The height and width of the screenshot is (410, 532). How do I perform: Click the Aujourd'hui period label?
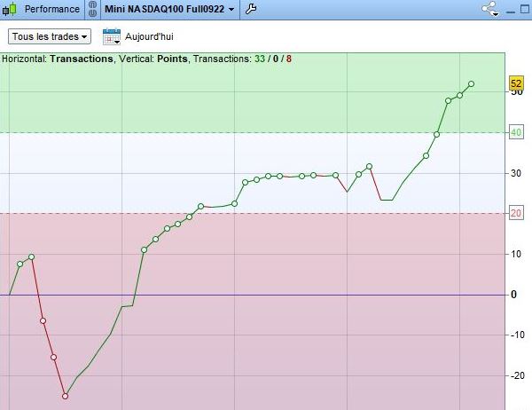pos(149,36)
